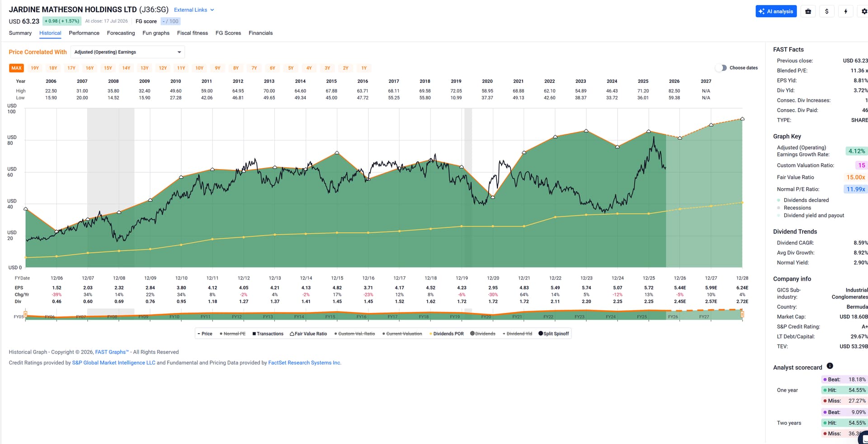Show the Dividend Yld series
The image size is (868, 444).
click(x=517, y=334)
